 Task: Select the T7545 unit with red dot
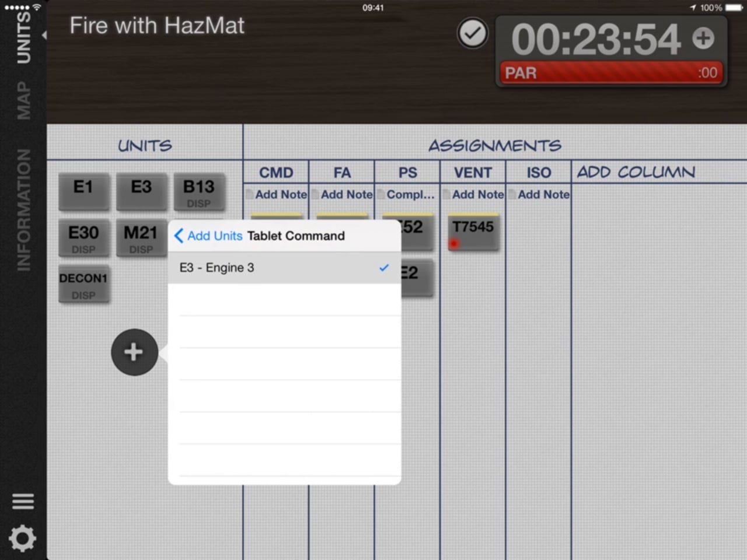coord(473,233)
